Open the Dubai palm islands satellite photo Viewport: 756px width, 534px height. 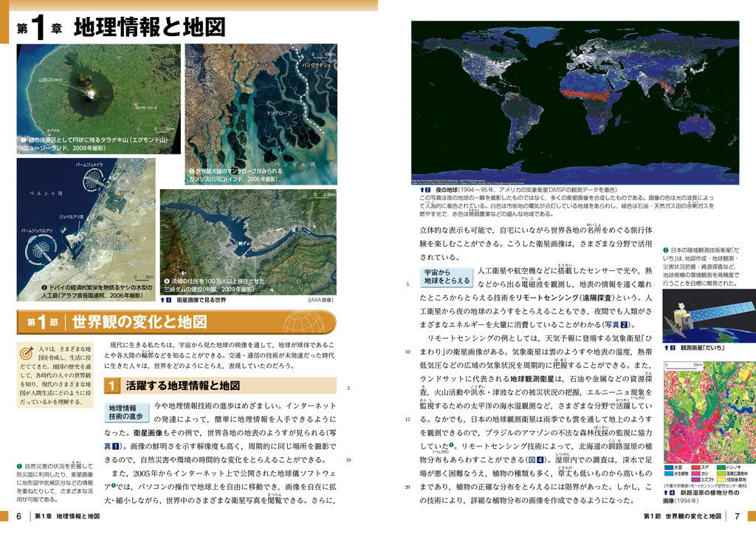pos(86,230)
